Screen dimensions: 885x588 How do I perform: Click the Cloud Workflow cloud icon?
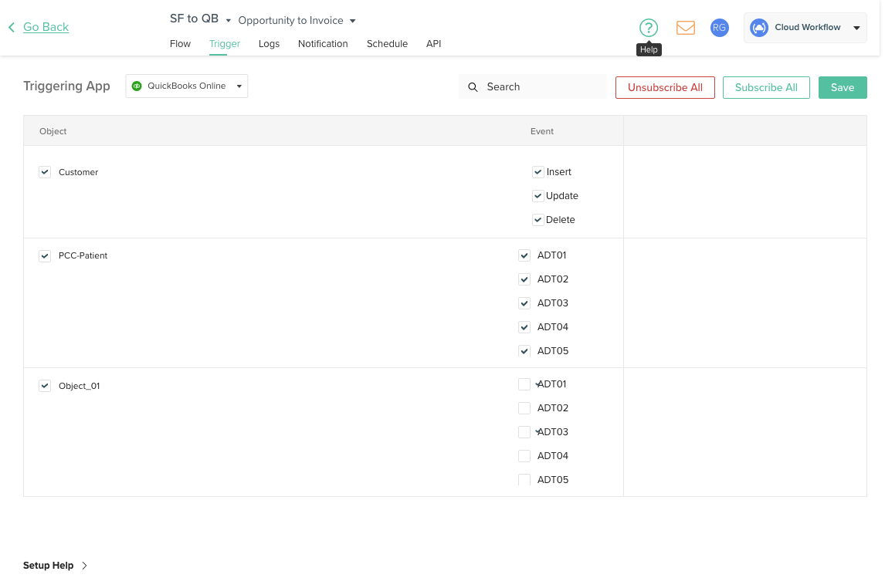(x=759, y=27)
